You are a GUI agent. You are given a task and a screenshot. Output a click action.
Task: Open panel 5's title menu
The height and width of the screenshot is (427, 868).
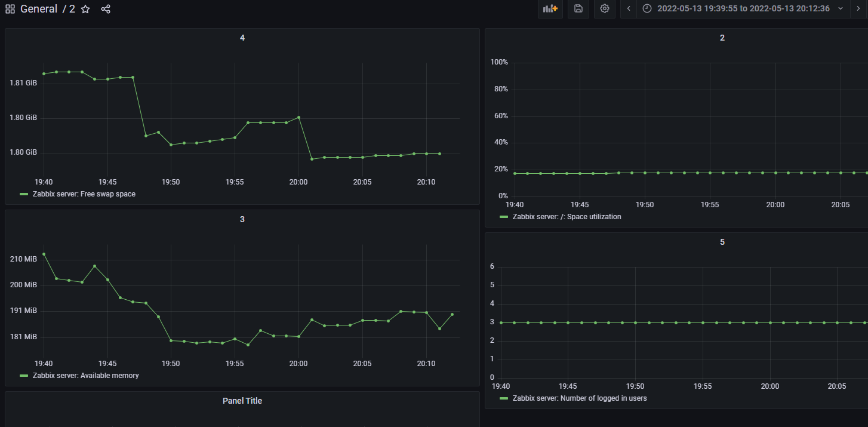[722, 241]
